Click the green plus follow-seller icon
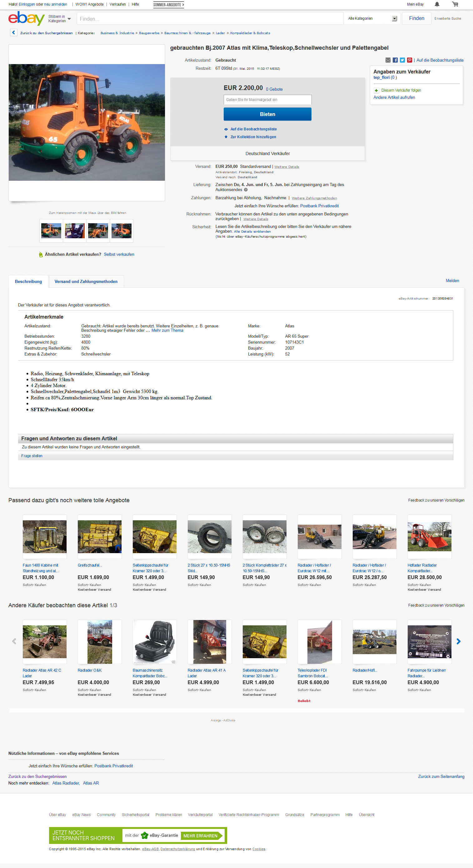The height and width of the screenshot is (868, 473). pos(376,91)
